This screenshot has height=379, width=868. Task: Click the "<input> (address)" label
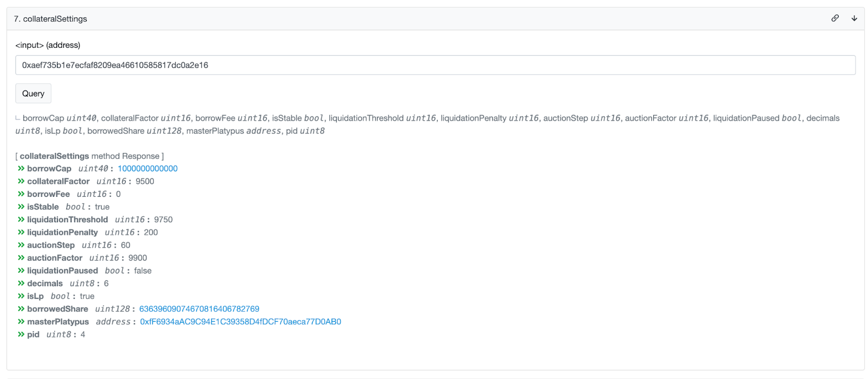[x=48, y=45]
